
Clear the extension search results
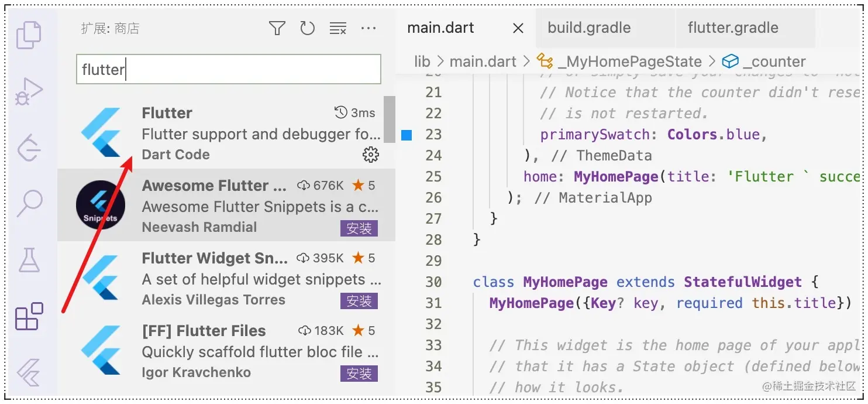coord(338,28)
